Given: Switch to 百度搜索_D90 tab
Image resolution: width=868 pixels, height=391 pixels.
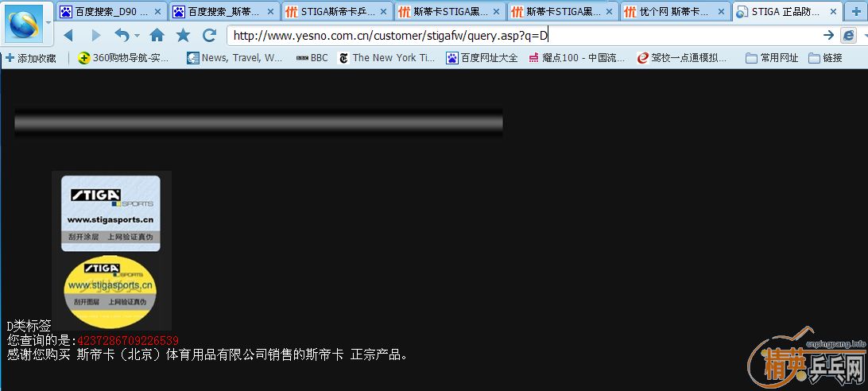Looking at the screenshot, I should 111,12.
